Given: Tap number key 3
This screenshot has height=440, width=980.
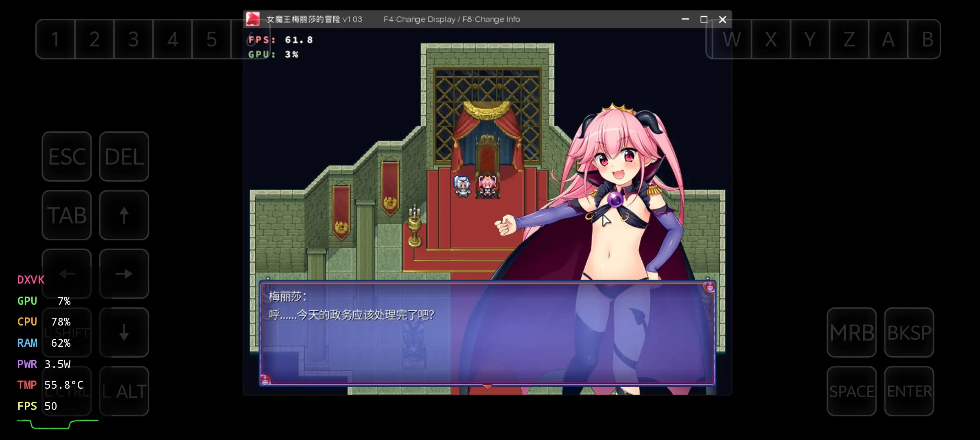Looking at the screenshot, I should [x=133, y=39].
